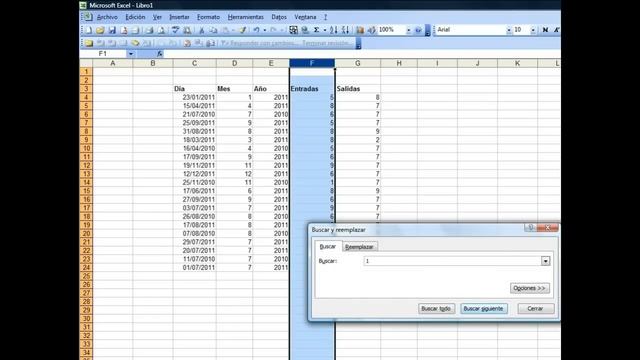Click the Redo arrow icon
This screenshot has width=640, height=360.
[273, 30]
